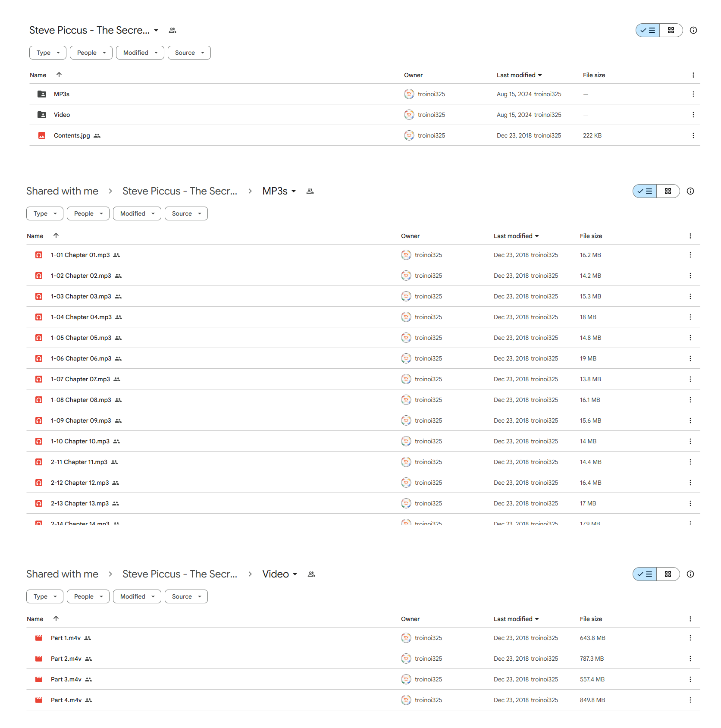Switch MP3s section to grid layout
721x728 pixels.
[668, 191]
